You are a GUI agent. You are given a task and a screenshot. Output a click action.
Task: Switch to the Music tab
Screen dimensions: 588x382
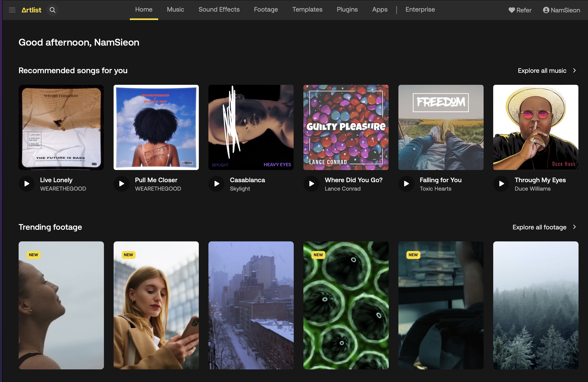pos(175,10)
